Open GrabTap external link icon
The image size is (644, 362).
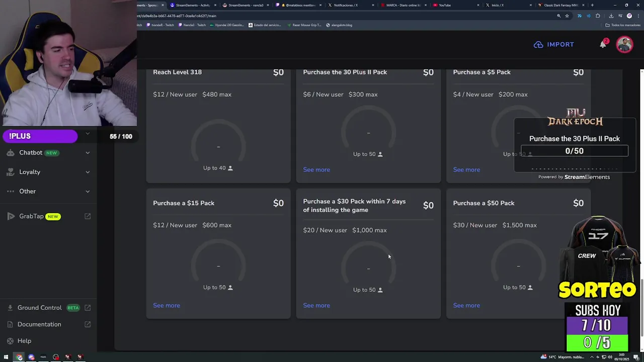[88, 216]
